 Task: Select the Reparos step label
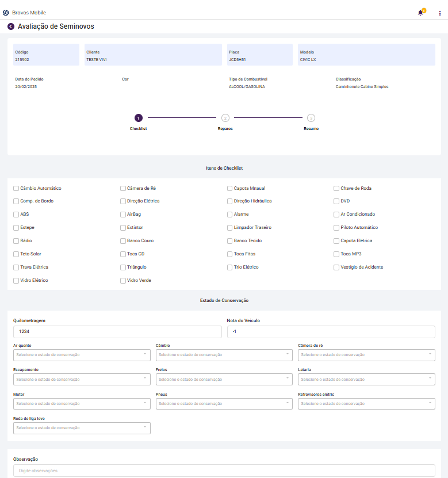225,129
